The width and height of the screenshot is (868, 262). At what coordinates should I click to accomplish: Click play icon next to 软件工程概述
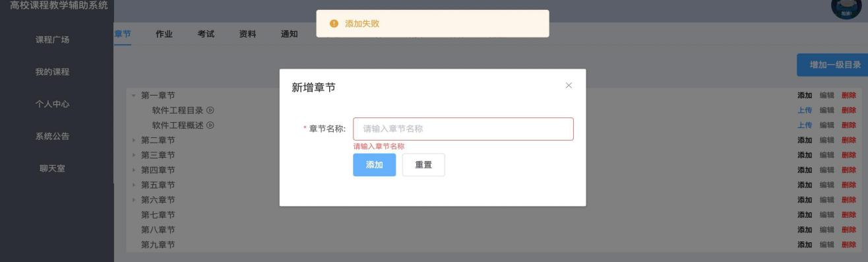click(x=210, y=125)
